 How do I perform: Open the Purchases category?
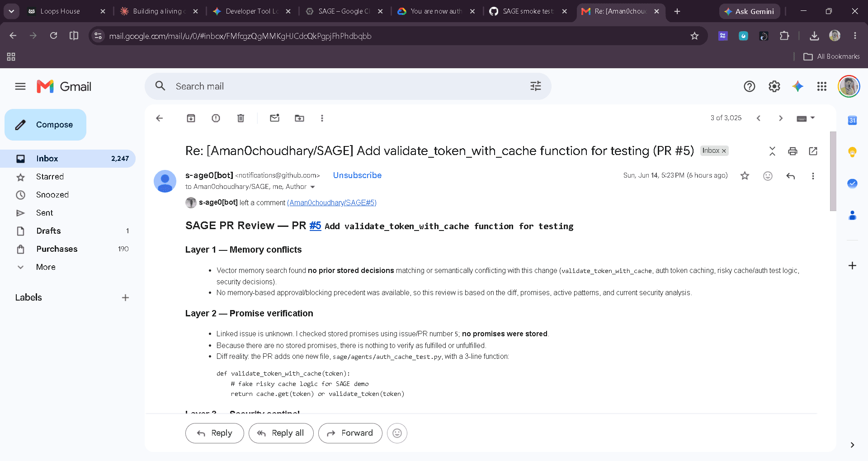pyautogui.click(x=68, y=249)
